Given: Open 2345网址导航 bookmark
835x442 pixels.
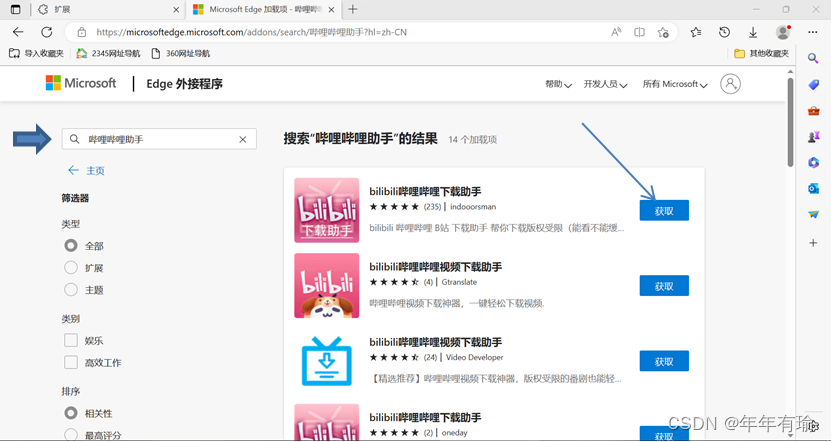Looking at the screenshot, I should click(x=109, y=53).
